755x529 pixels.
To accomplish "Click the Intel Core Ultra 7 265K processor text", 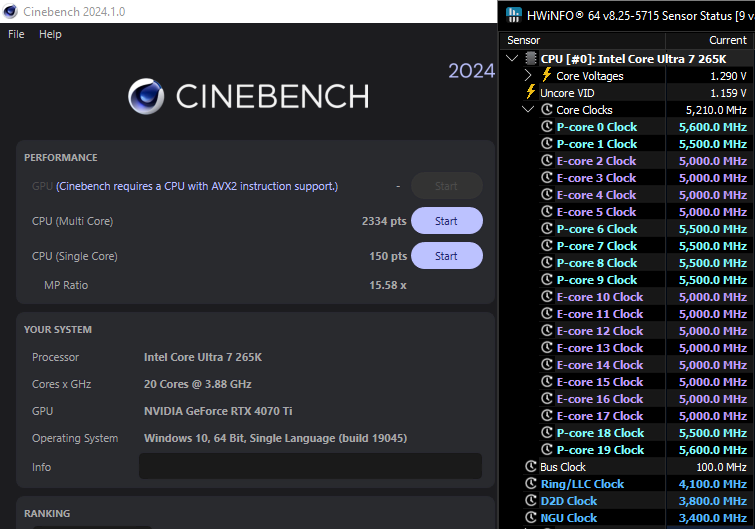I will [203, 357].
